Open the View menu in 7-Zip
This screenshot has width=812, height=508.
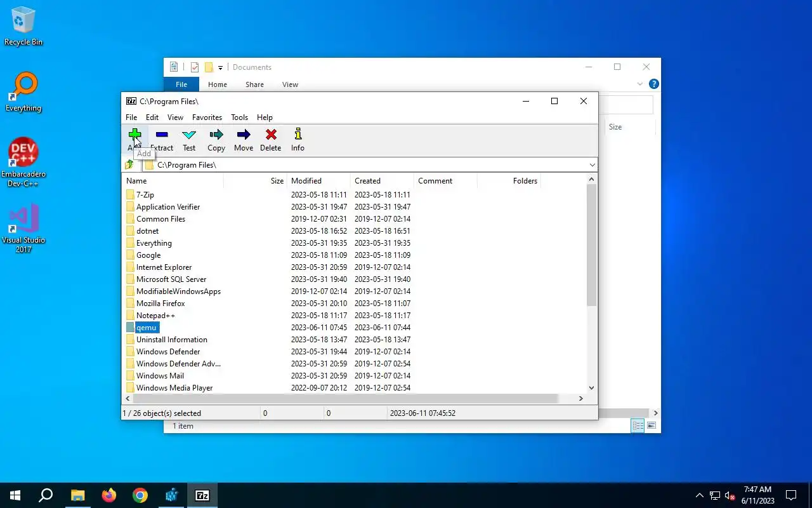[175, 117]
